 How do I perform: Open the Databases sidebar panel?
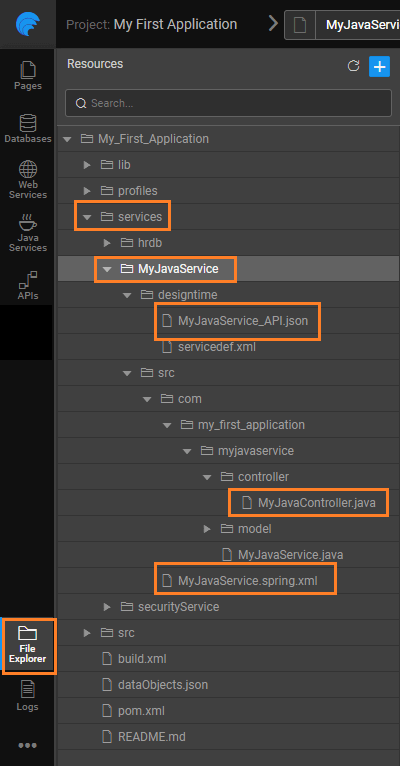(x=28, y=129)
